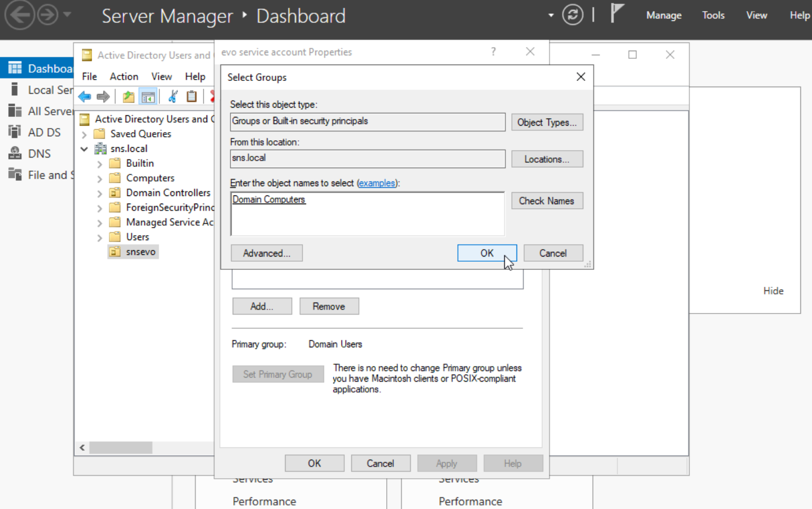Click OK in evo service account Properties
This screenshot has width=812, height=509.
(314, 463)
